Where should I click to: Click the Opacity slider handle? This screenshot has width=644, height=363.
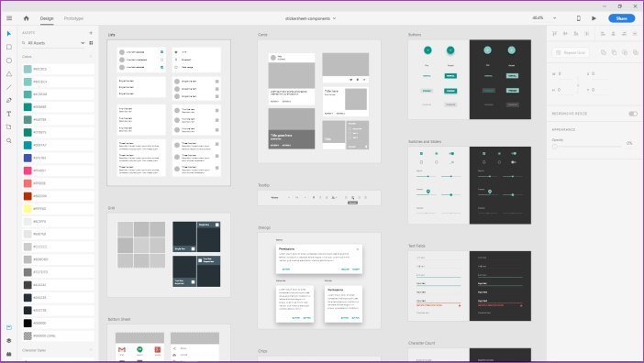[554, 146]
